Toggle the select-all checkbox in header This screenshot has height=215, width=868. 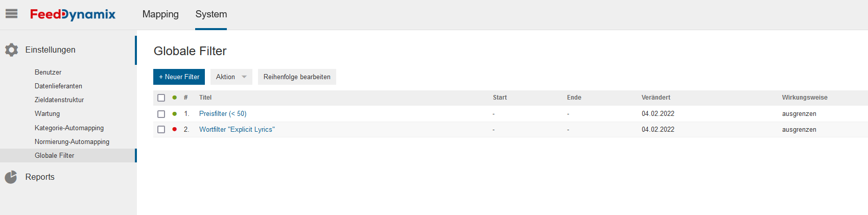pyautogui.click(x=161, y=98)
